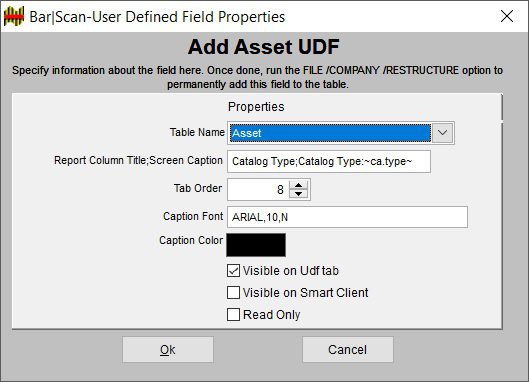The height and width of the screenshot is (382, 529).
Task: Confirm the new field with Ok
Action: pos(168,350)
